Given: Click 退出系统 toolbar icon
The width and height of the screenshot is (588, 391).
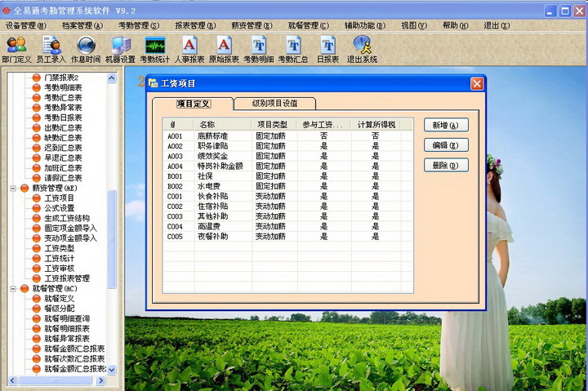Looking at the screenshot, I should click(362, 50).
